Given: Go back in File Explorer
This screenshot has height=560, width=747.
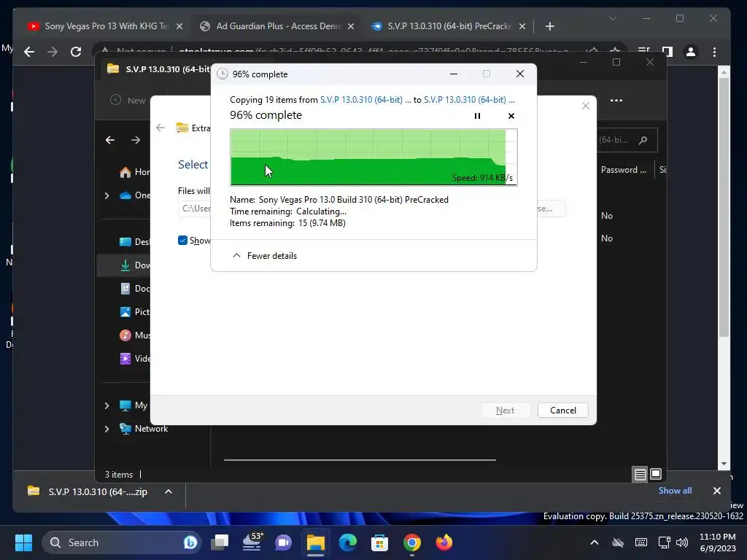Looking at the screenshot, I should click(x=110, y=140).
